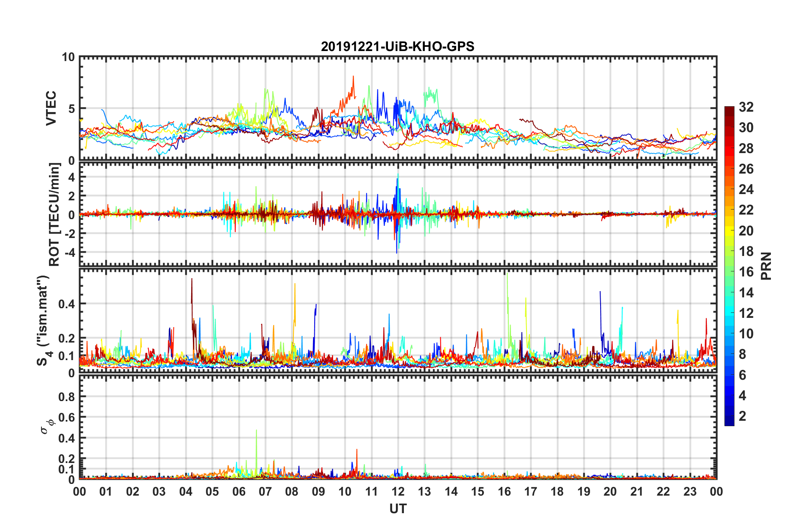Click the PRN jet colorbar strip
The image size is (796, 532).
729,266
